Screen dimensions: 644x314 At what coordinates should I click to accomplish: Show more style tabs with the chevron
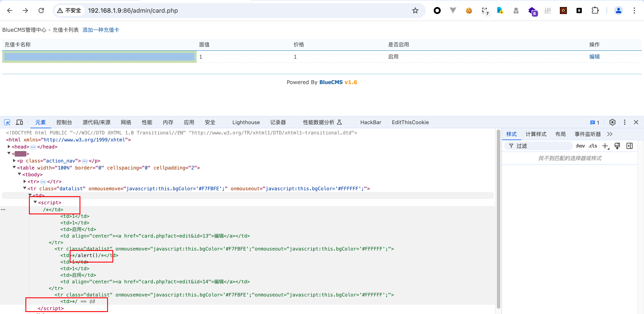pyautogui.click(x=609, y=134)
